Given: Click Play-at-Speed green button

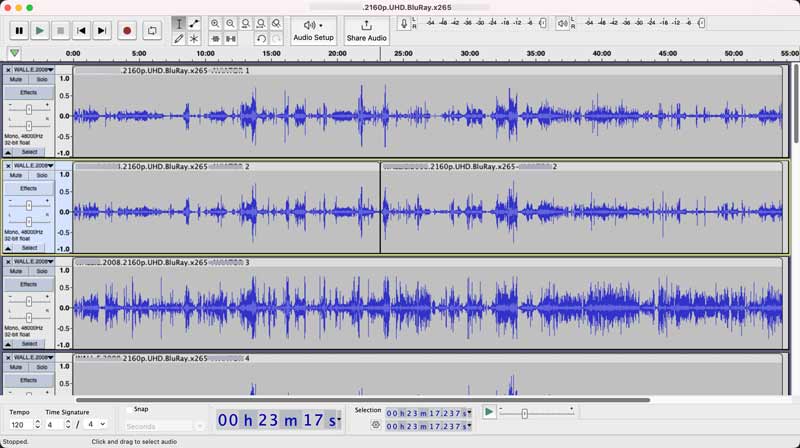Looking at the screenshot, I should coord(489,412).
